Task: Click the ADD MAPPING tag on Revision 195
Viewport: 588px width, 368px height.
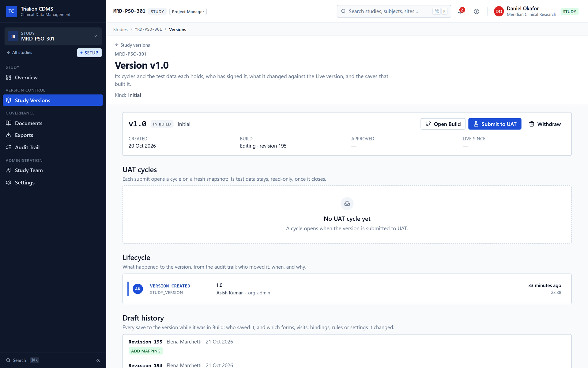Action: (x=145, y=351)
